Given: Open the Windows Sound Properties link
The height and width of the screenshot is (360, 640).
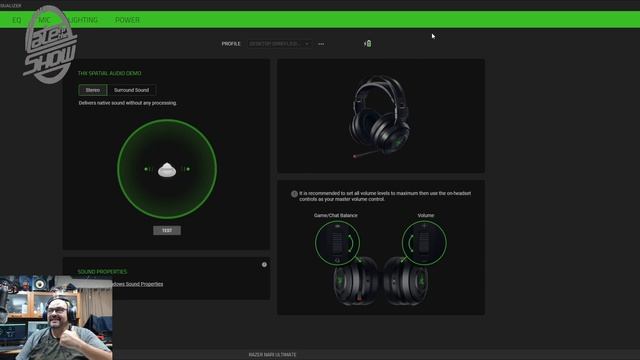Looking at the screenshot, I should point(137,284).
